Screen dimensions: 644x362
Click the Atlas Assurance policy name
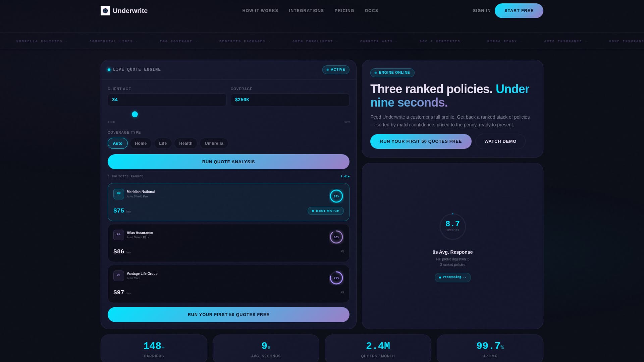pyautogui.click(x=140, y=233)
